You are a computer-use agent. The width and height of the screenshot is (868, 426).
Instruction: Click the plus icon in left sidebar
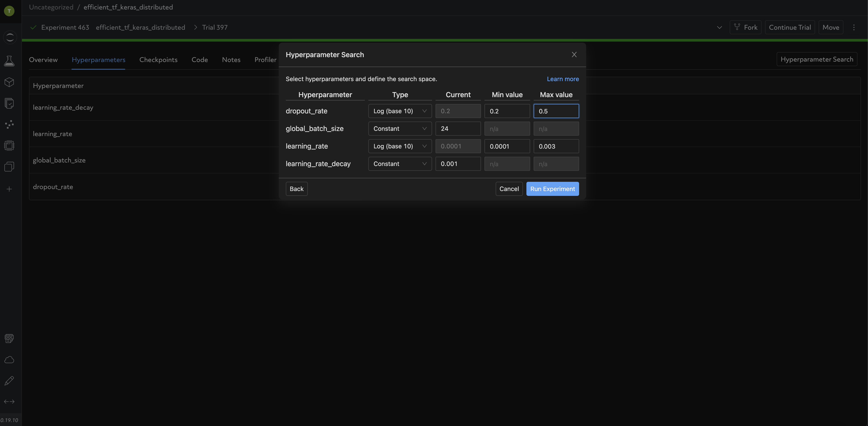click(x=9, y=189)
